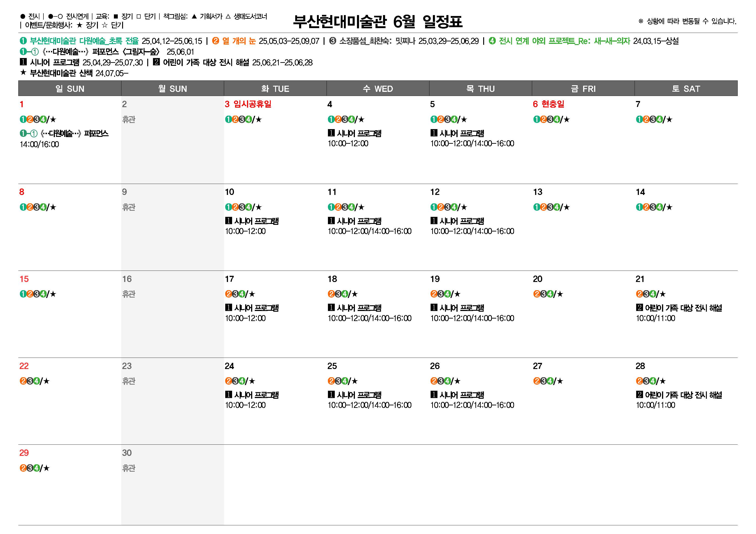
Task: Click the 부산현대미술관 6월 일정표 title
Action: [378, 21]
